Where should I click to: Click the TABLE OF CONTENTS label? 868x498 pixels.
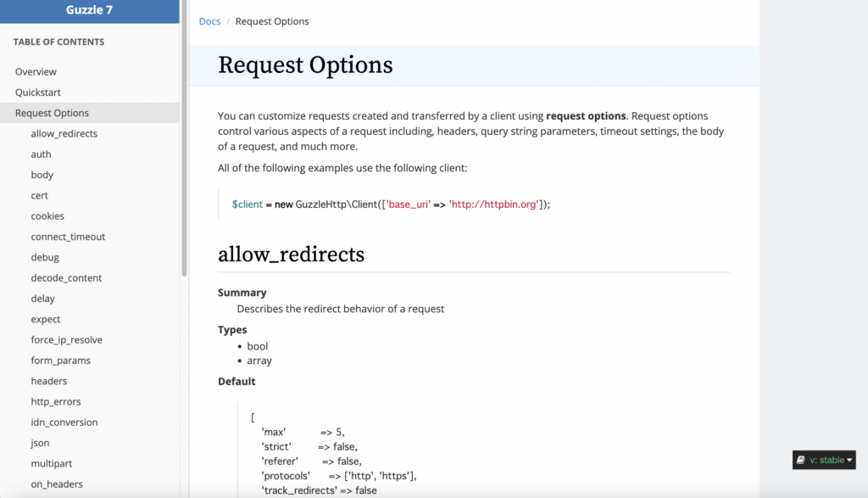point(58,42)
